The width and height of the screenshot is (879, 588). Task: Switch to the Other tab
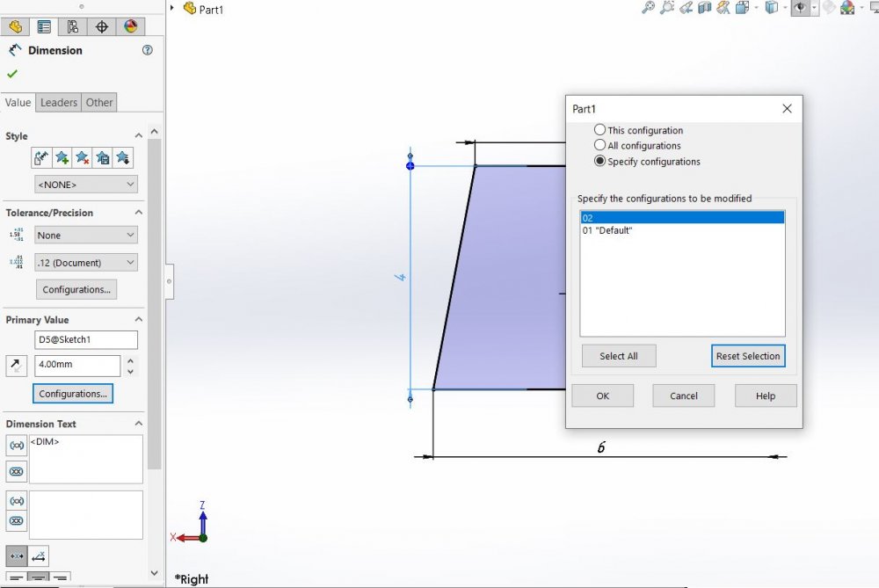pyautogui.click(x=99, y=103)
